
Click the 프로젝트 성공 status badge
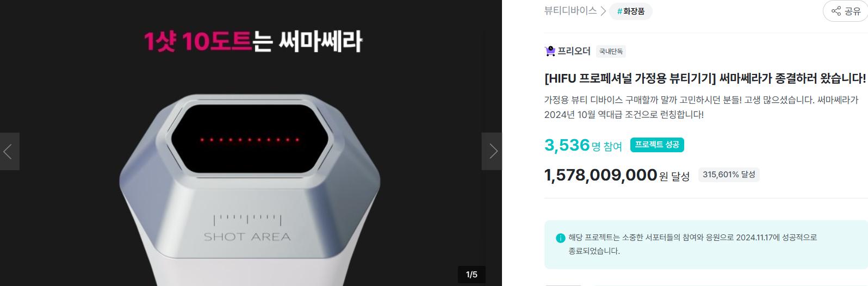pyautogui.click(x=657, y=145)
